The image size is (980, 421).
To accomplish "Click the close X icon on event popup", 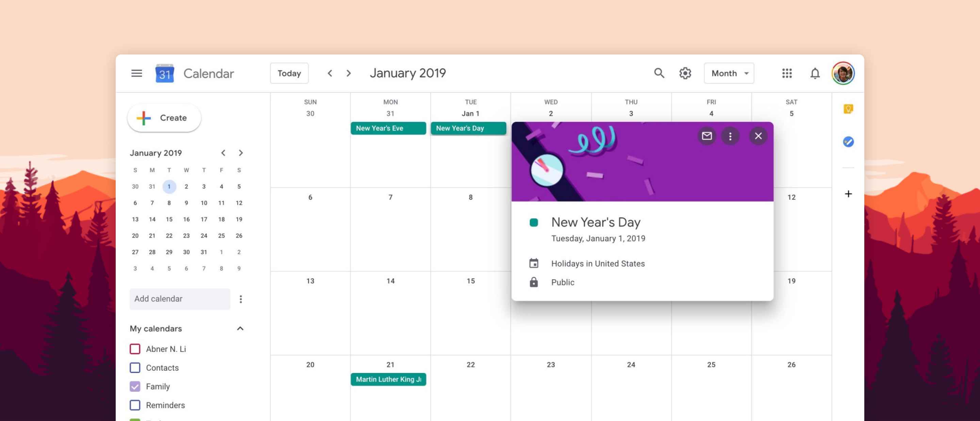I will [x=758, y=136].
